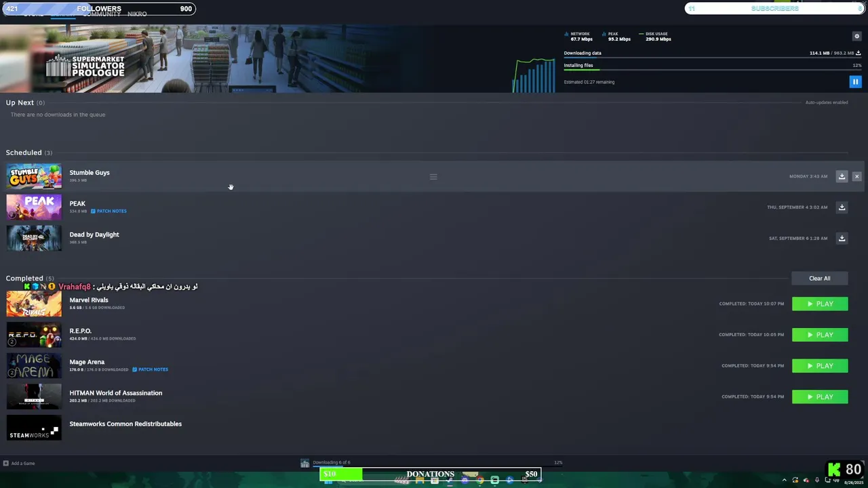Select the PEAK title text
Screen dimensions: 868x488
click(x=77, y=203)
